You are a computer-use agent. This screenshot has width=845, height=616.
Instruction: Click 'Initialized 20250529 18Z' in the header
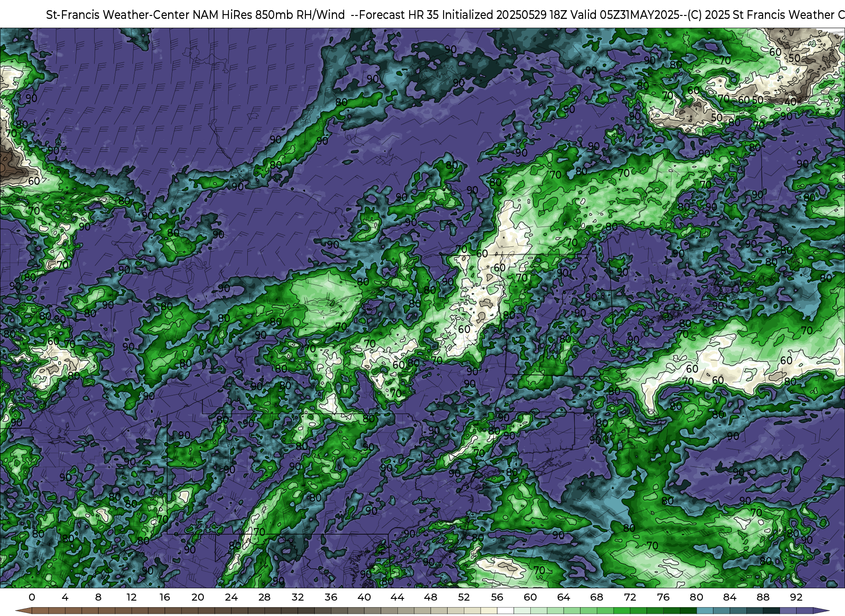tap(503, 15)
